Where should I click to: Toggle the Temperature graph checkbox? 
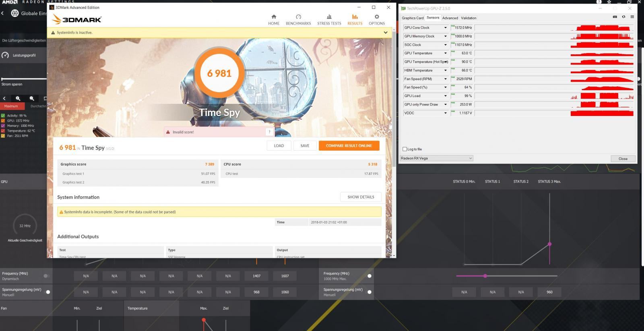click(x=3, y=130)
